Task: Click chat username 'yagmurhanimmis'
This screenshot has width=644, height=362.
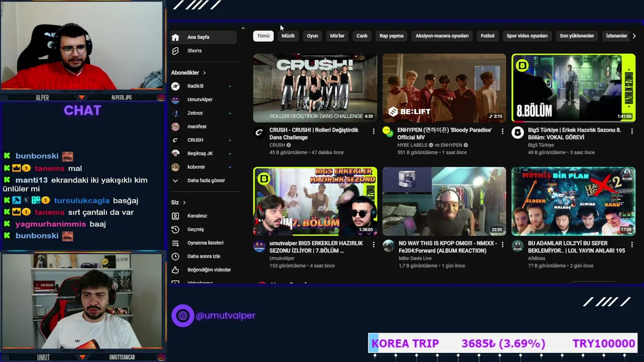Action: (x=51, y=224)
